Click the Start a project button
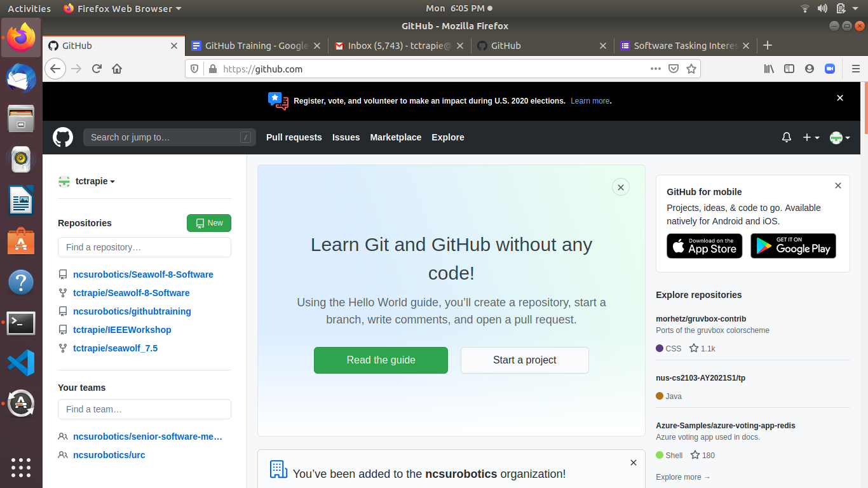Image resolution: width=868 pixels, height=488 pixels. (525, 360)
